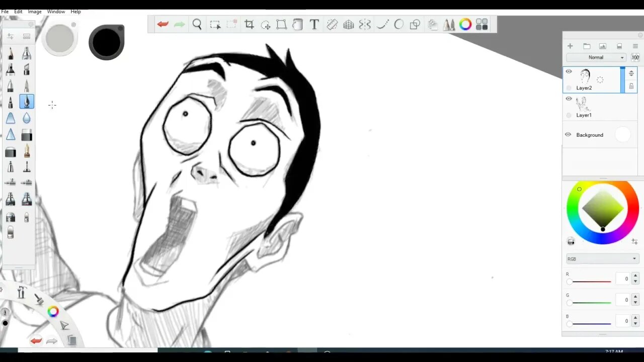Add a layer group with folder icon
This screenshot has width=644, height=362.
(587, 46)
